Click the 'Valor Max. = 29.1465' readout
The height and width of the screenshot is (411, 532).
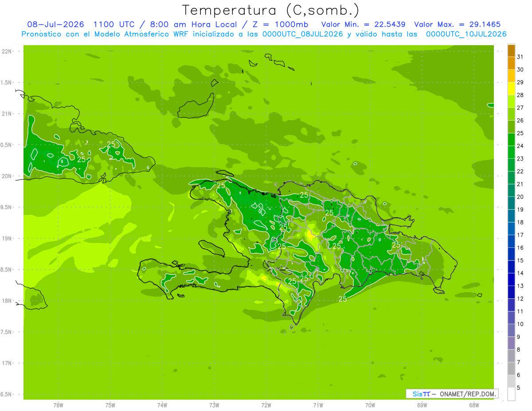click(458, 24)
